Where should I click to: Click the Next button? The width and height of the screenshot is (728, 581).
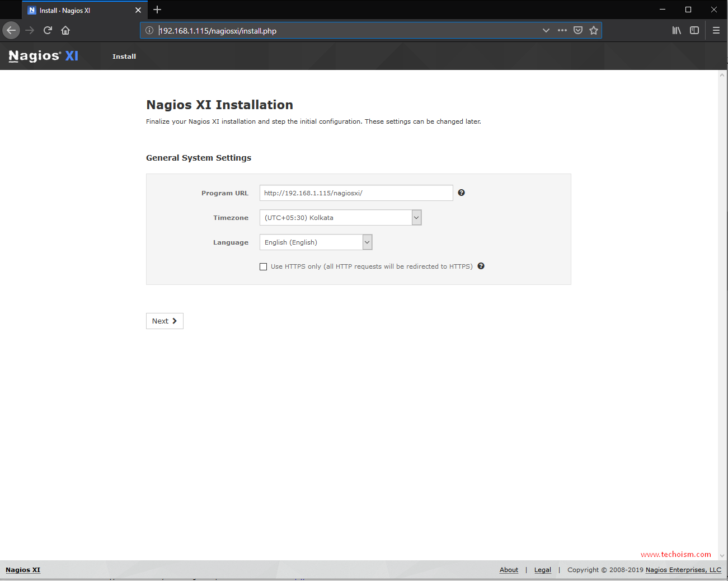click(x=165, y=321)
